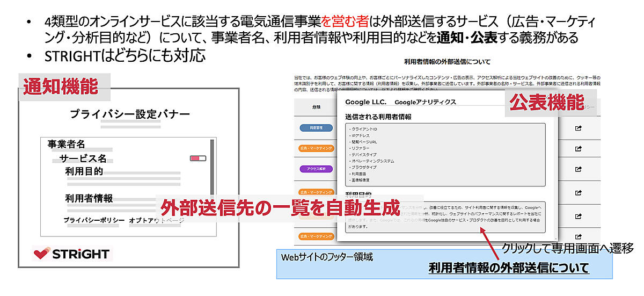Click the プライバシー設定バナー heading
644x296 pixels.
click(130, 114)
